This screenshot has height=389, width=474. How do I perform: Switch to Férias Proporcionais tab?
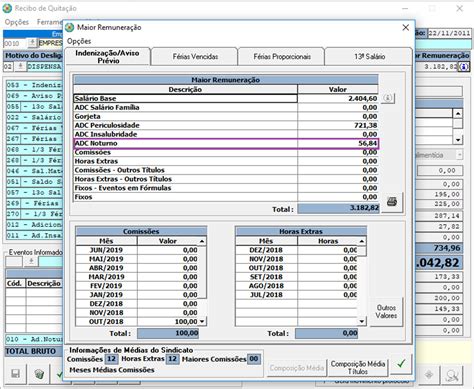click(282, 57)
